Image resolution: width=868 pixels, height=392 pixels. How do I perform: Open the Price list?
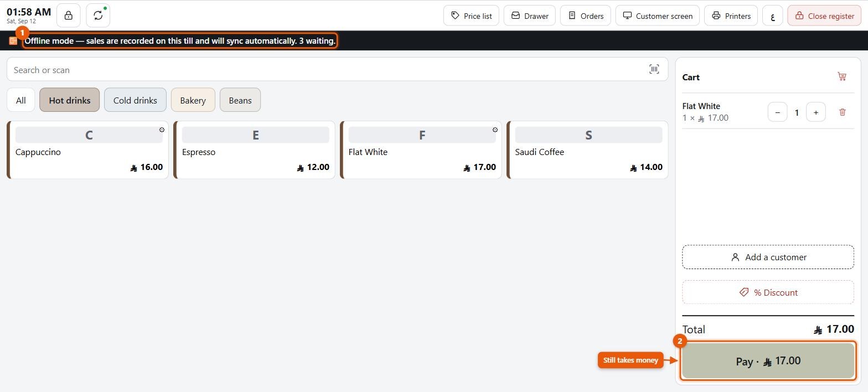click(471, 16)
